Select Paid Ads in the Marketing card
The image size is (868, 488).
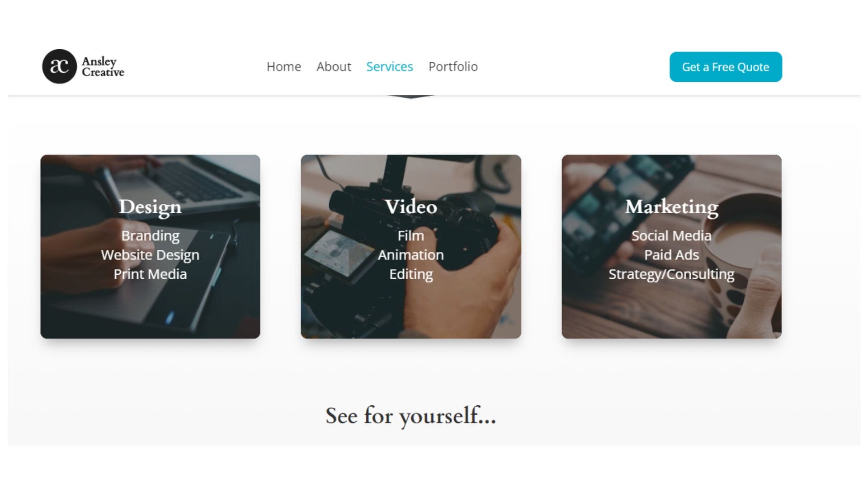coord(671,255)
